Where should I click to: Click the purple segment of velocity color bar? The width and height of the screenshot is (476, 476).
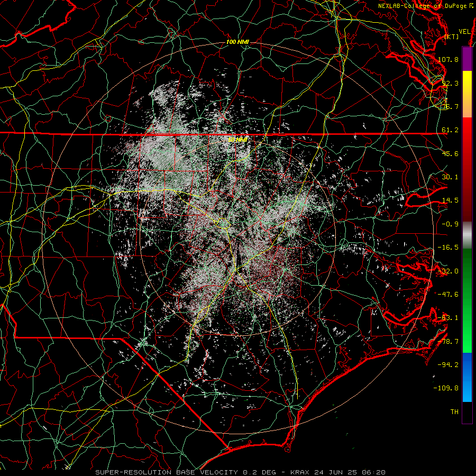467,59
